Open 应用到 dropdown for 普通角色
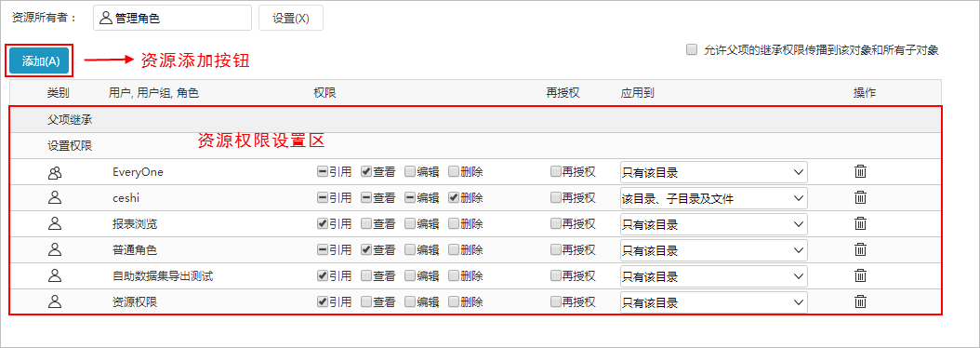 point(713,249)
